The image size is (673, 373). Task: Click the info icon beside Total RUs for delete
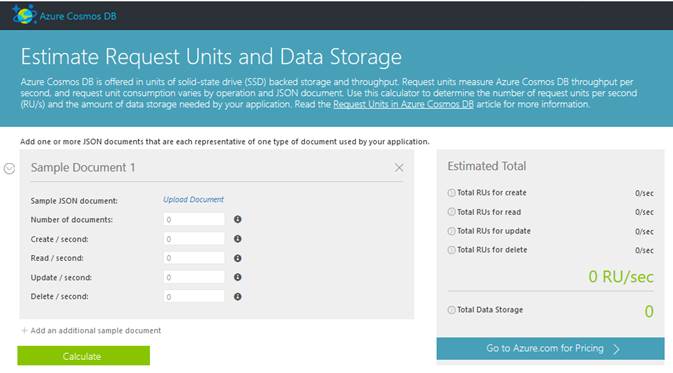pos(451,250)
